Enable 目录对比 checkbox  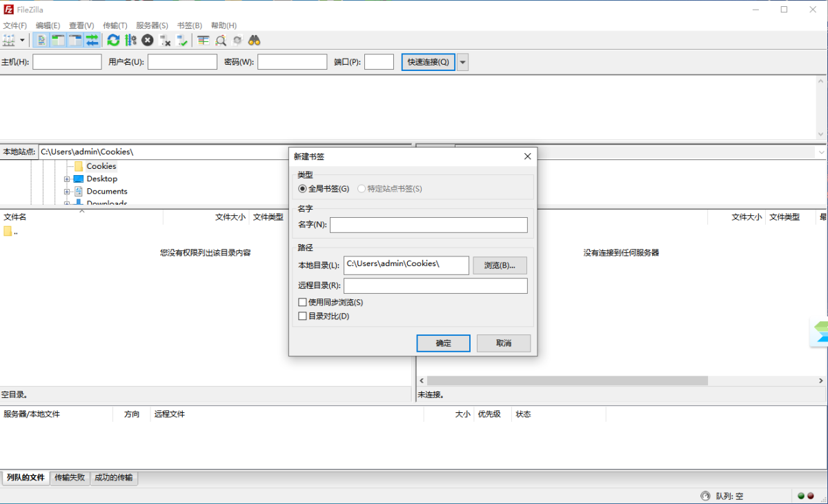pyautogui.click(x=302, y=316)
